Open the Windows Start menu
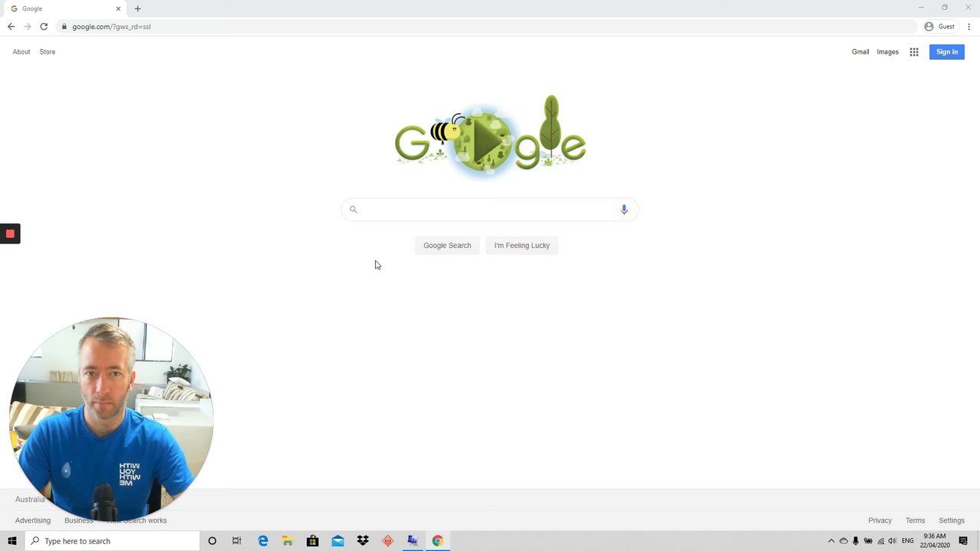Image resolution: width=980 pixels, height=551 pixels. [x=11, y=541]
